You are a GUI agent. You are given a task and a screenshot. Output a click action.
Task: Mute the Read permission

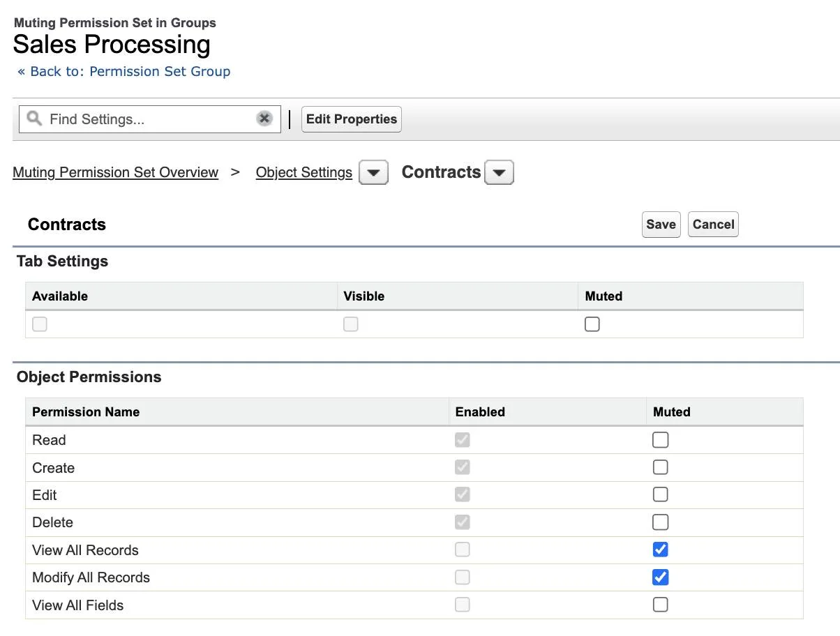pos(660,440)
